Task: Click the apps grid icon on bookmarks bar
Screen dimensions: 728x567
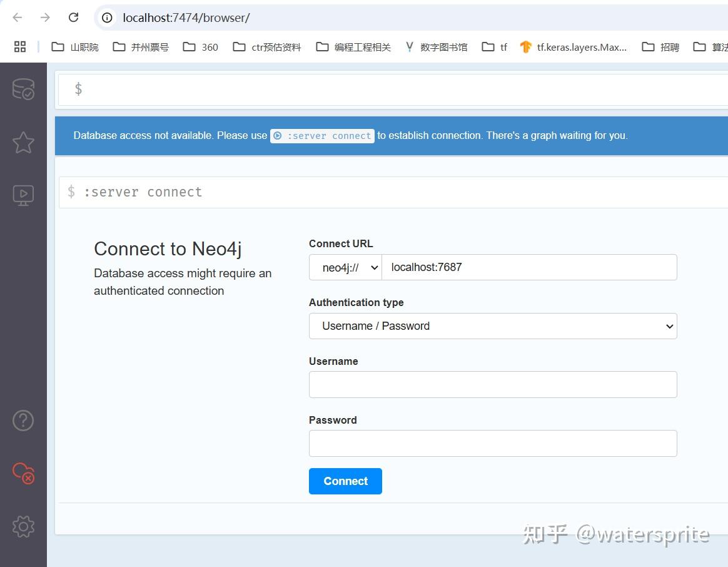Action: [19, 46]
